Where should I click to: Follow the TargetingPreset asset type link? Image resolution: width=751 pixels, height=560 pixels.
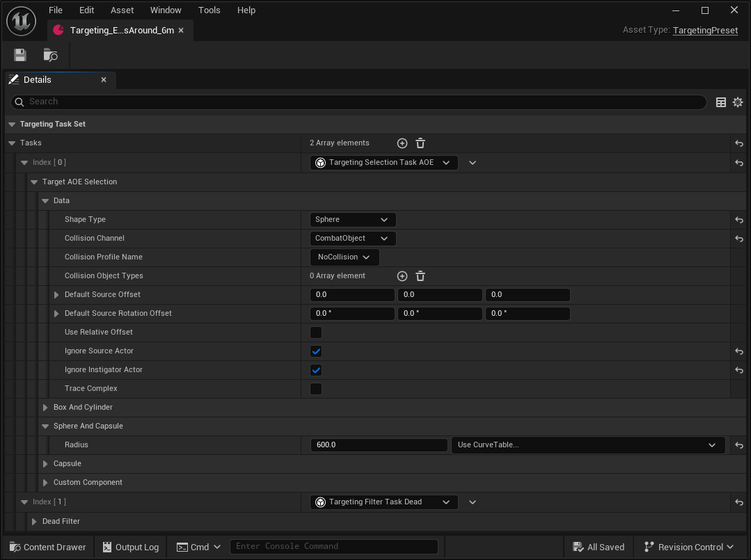click(705, 30)
